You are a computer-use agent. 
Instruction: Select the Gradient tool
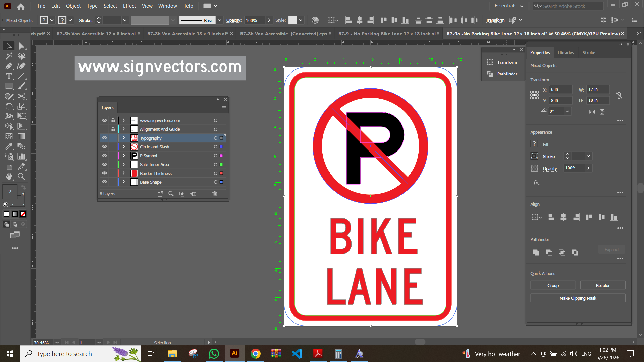(x=22, y=136)
